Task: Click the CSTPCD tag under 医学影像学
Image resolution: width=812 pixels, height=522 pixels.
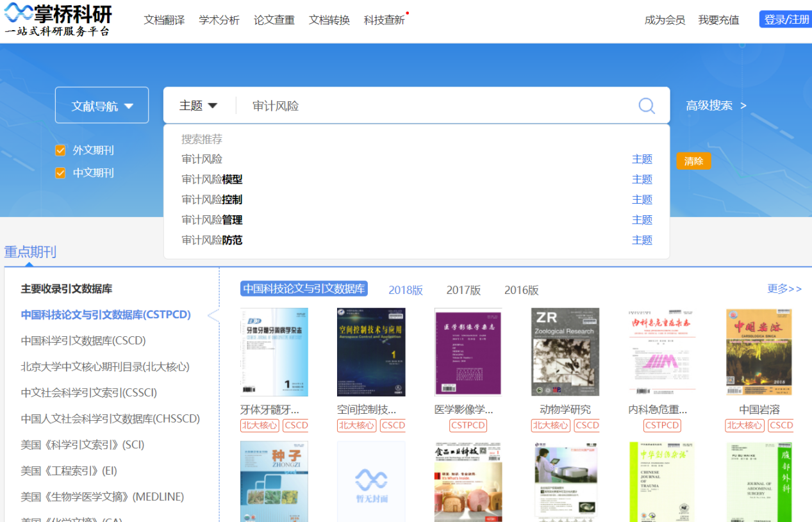Action: [x=468, y=425]
